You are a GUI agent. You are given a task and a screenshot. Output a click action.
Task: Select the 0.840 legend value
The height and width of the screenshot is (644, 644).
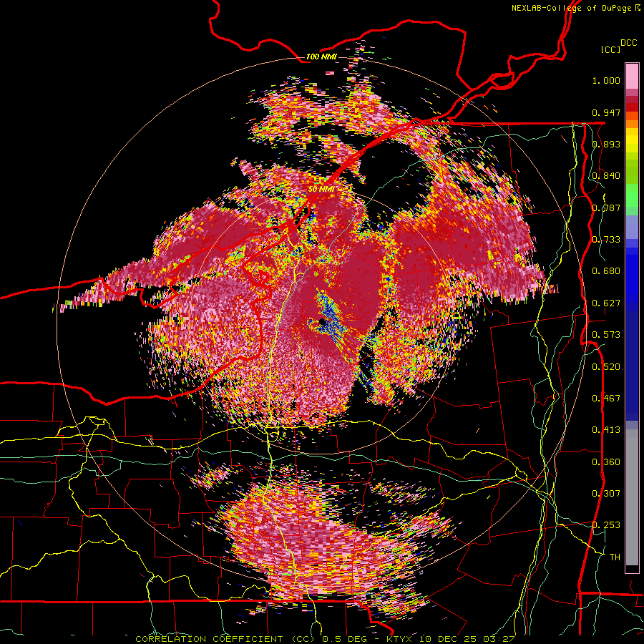click(606, 176)
